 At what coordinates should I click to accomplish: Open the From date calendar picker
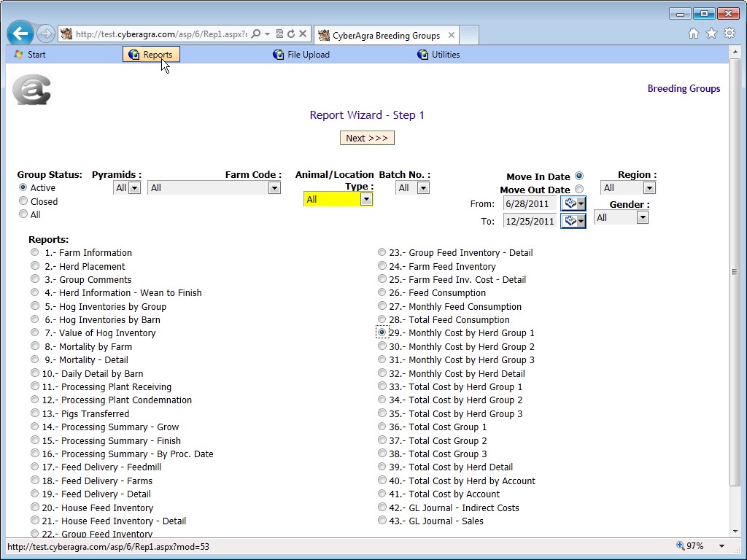coord(573,204)
